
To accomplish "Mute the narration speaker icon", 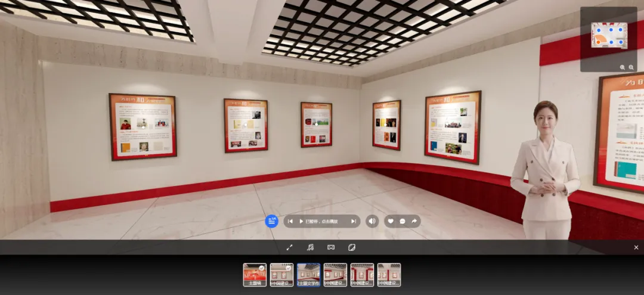I will coord(371,221).
